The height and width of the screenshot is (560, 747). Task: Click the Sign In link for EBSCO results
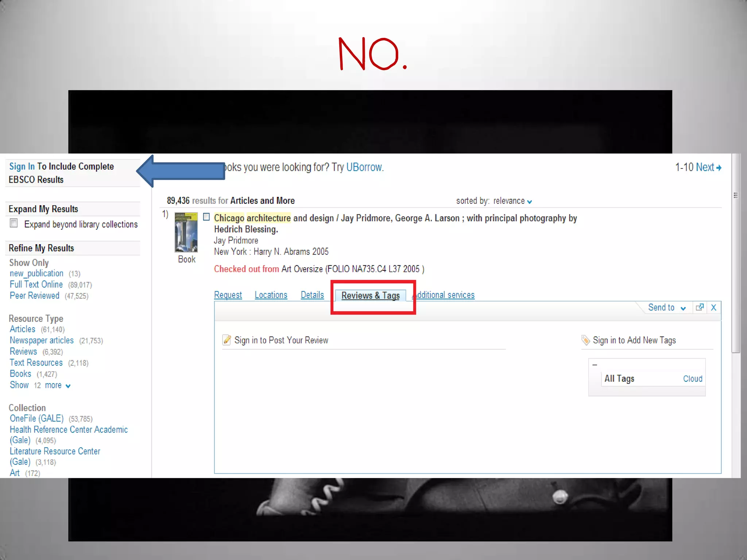coord(22,166)
